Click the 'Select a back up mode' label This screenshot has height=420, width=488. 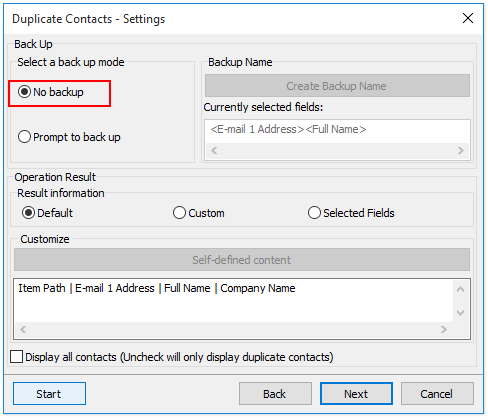71,62
